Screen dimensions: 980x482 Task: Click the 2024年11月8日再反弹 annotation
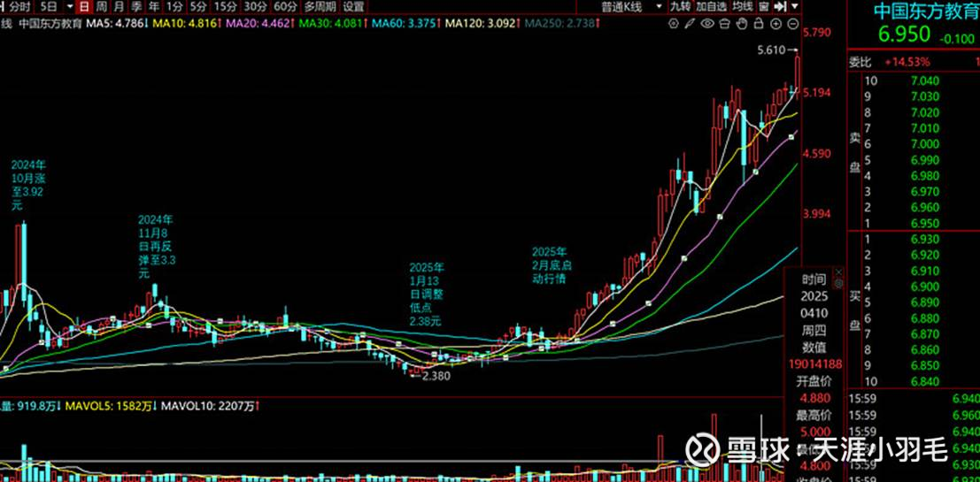(x=156, y=247)
